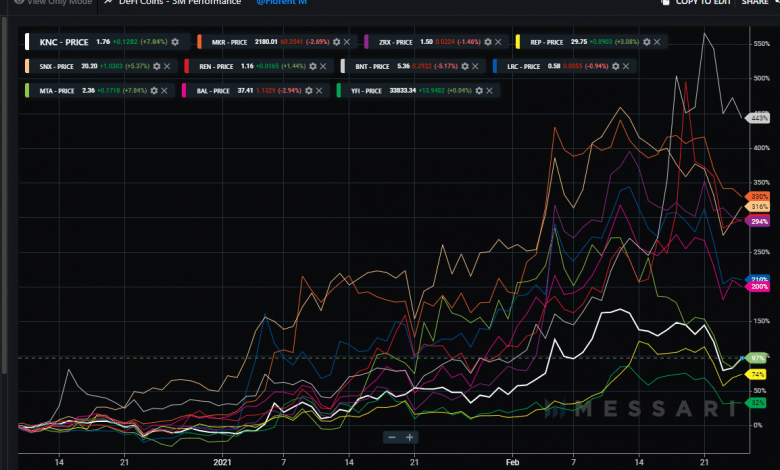Click YFI price value 33833.34
This screenshot has width=780, height=470.
[x=402, y=91]
